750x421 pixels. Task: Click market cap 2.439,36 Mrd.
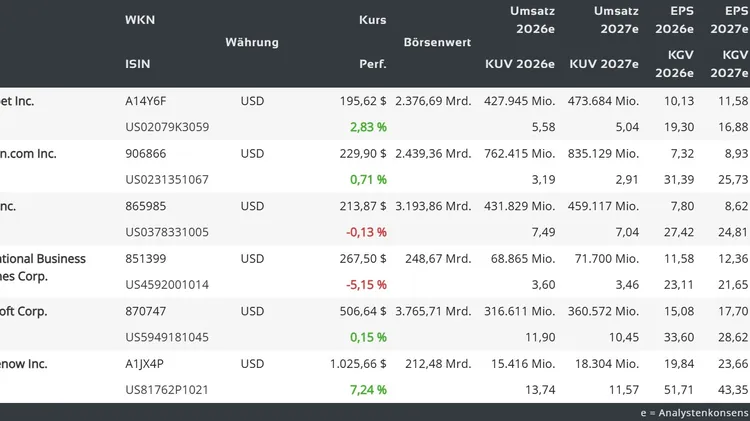click(433, 154)
